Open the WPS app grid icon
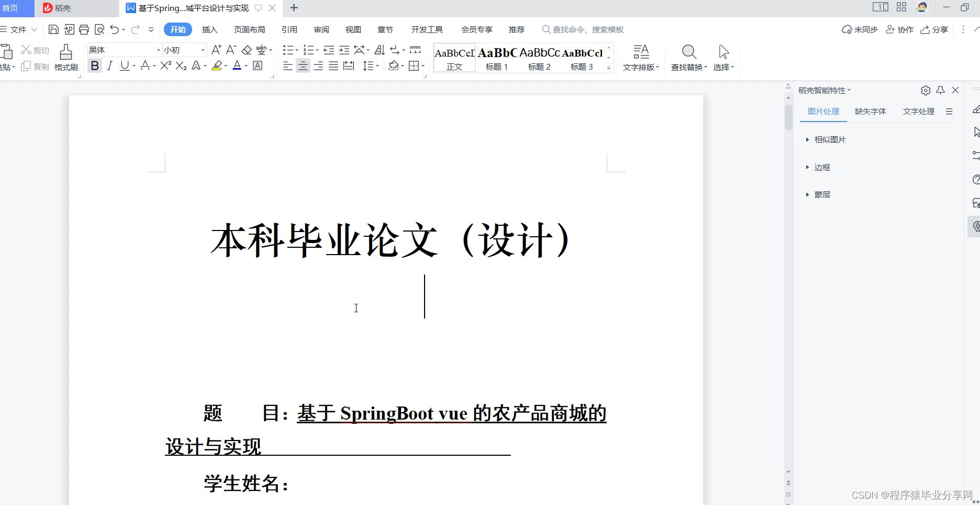The image size is (980, 505). 901,7
